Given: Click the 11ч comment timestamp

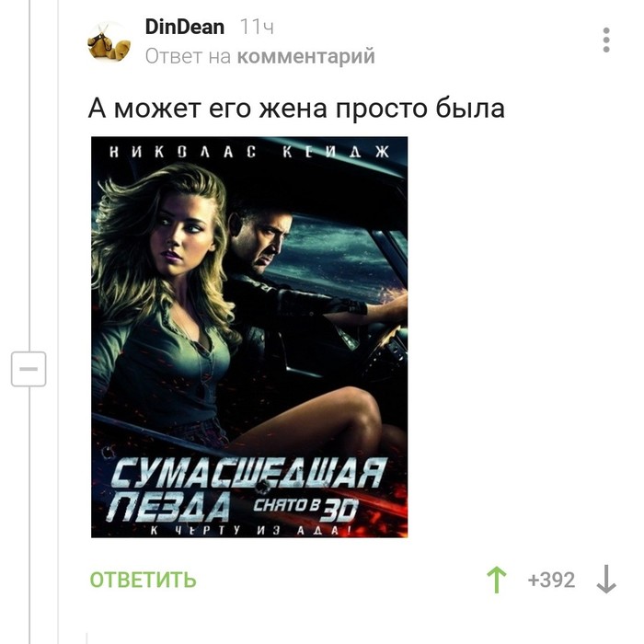Looking at the screenshot, I should point(257,27).
